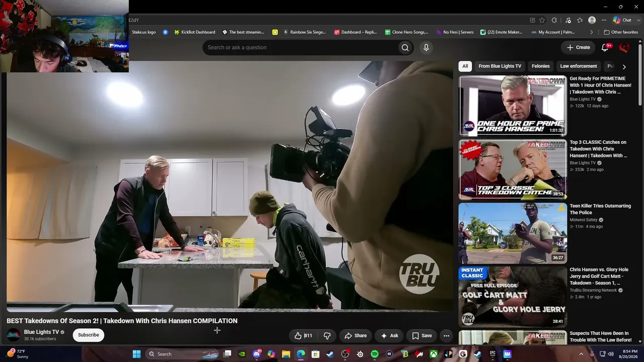The width and height of the screenshot is (644, 362).
Task: Open the Other favorites folder
Action: (621, 32)
